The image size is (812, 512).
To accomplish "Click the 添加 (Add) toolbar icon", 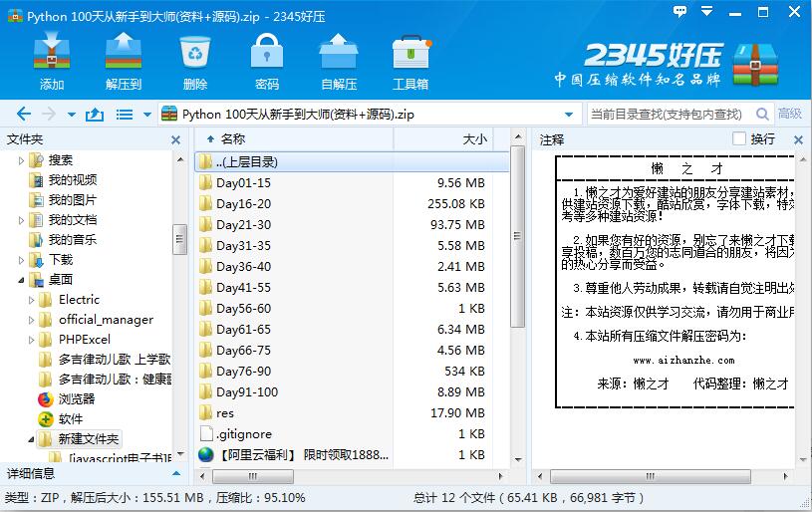I will click(x=51, y=52).
